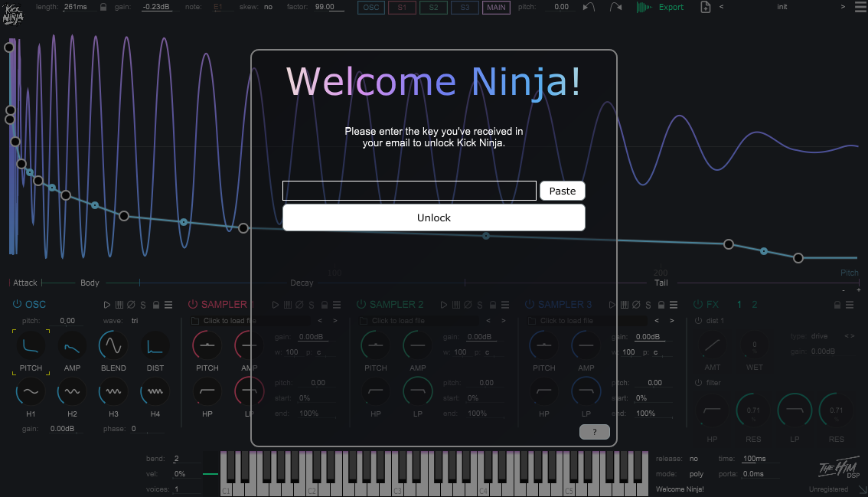Click the SAMPLER 2 play preview icon
Image resolution: width=868 pixels, height=497 pixels.
click(x=443, y=305)
